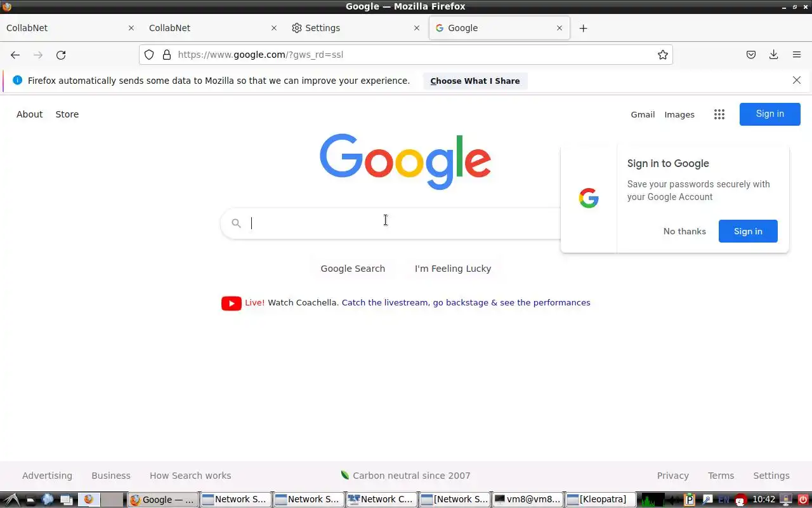Open the LXDE start menu icon
This screenshot has height=508, width=812.
pos(12,499)
